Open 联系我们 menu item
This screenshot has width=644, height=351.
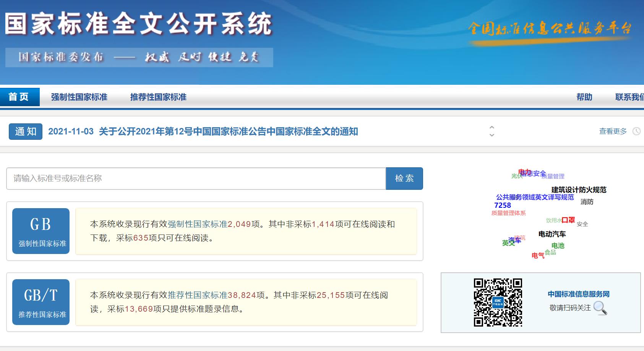[x=629, y=97]
